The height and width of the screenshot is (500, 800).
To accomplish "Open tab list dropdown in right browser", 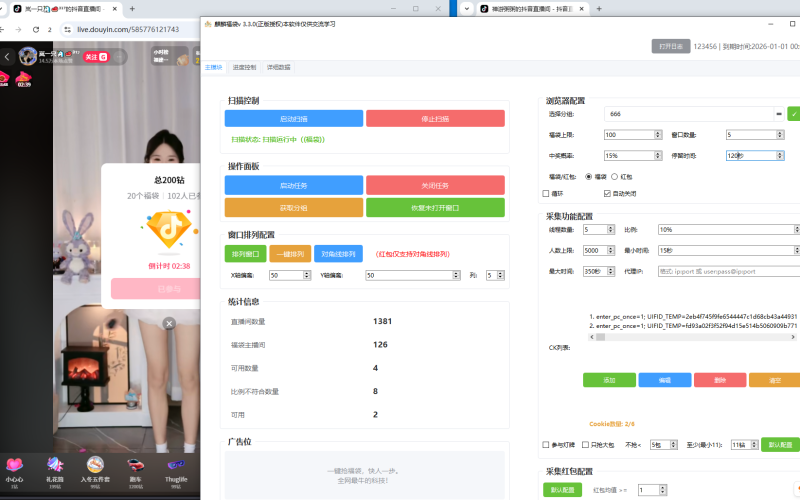I will (467, 9).
